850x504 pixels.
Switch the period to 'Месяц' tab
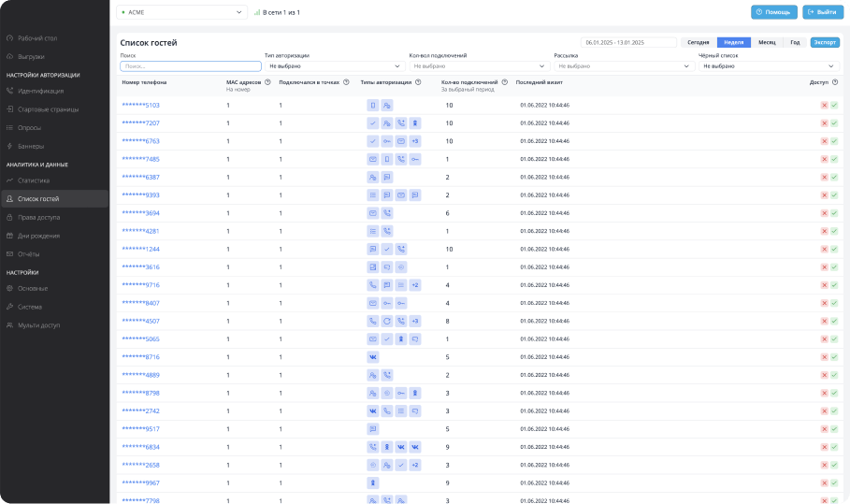pos(767,42)
